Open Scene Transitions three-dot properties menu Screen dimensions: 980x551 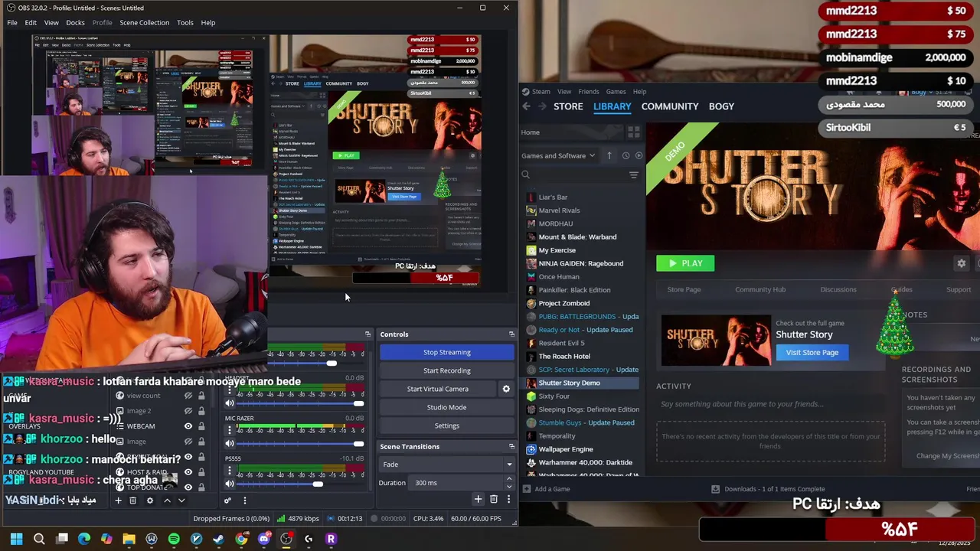[x=508, y=499]
